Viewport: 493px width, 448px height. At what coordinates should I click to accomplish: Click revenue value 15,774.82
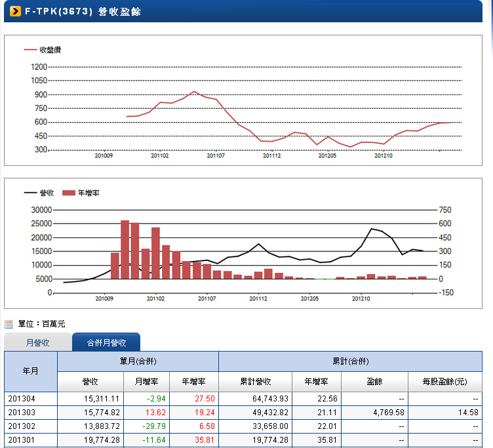point(102,413)
